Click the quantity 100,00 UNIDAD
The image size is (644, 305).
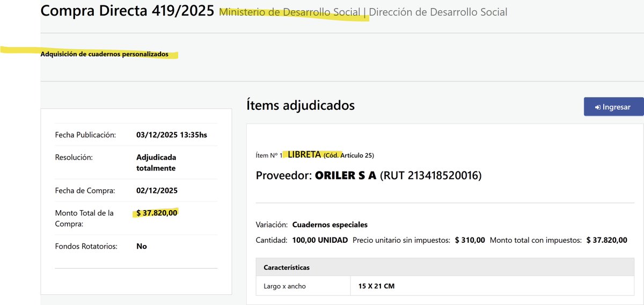320,240
